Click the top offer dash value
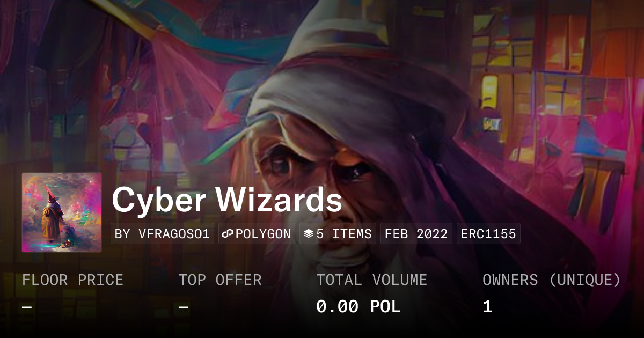This screenshot has width=644, height=338. [x=184, y=307]
